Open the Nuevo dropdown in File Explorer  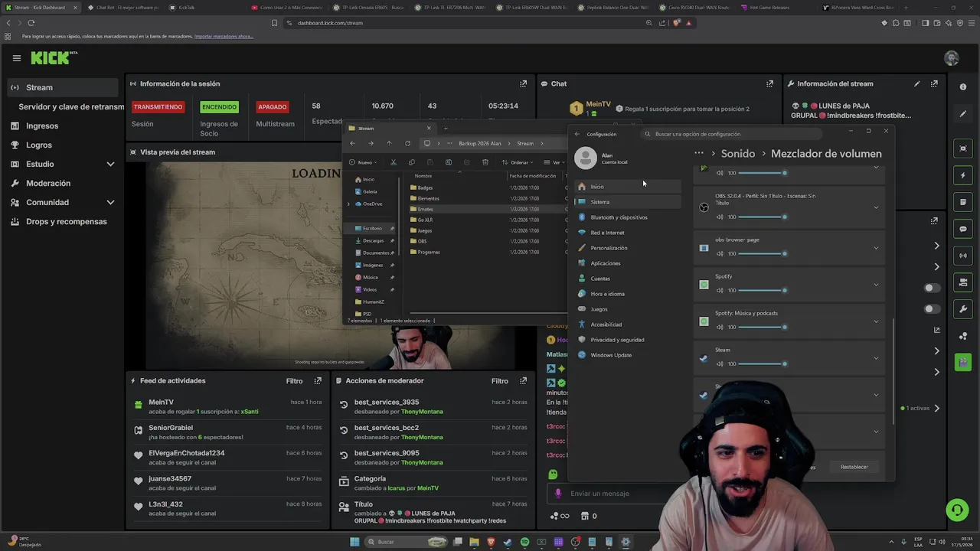(364, 162)
